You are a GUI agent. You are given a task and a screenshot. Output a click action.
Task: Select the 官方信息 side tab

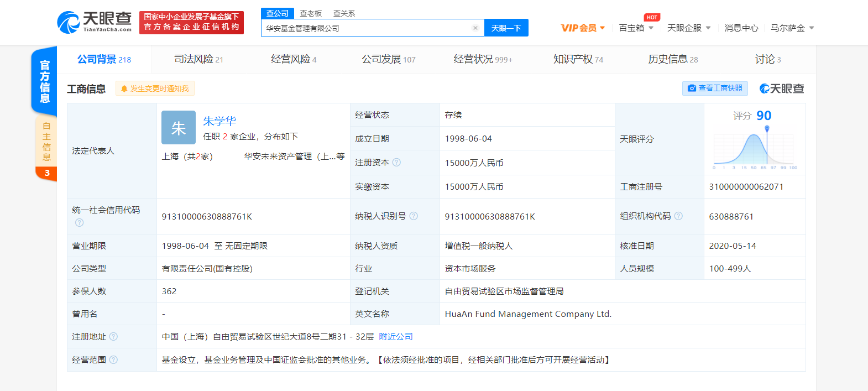44,81
